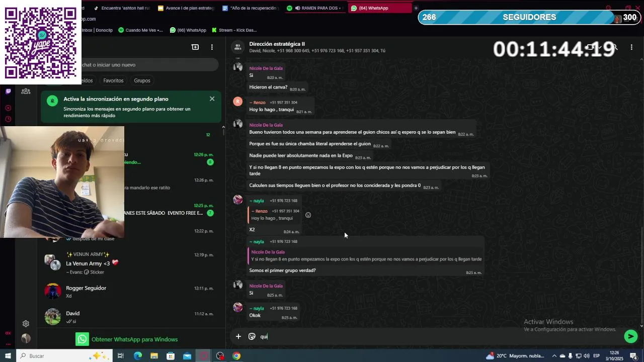Send the typed message
644x362 pixels.
[x=630, y=336]
